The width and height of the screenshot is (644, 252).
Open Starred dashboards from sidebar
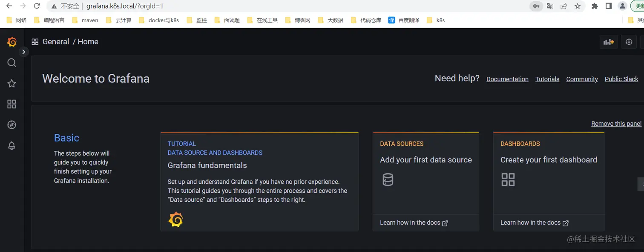[12, 84]
